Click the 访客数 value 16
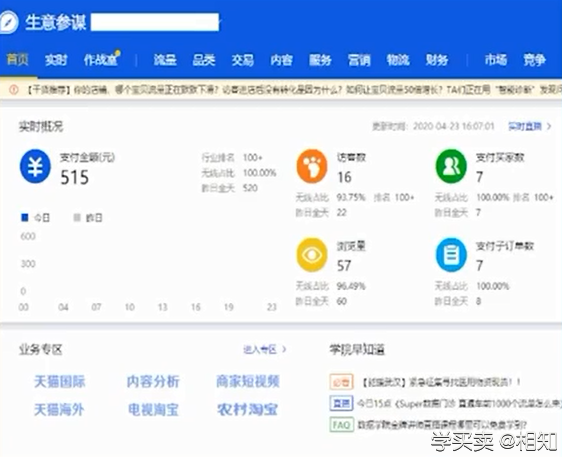Image resolution: width=562 pixels, height=457 pixels. [x=344, y=177]
